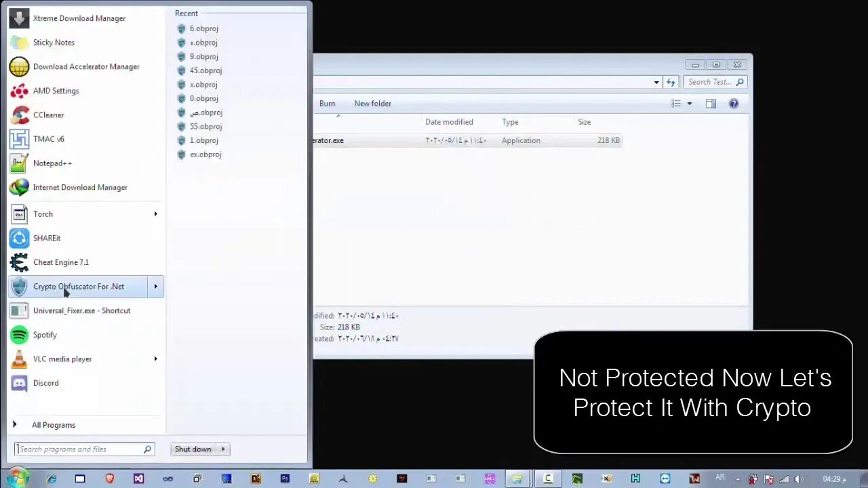Open recent project x.obproj
This screenshot has height=488, width=868.
(203, 85)
